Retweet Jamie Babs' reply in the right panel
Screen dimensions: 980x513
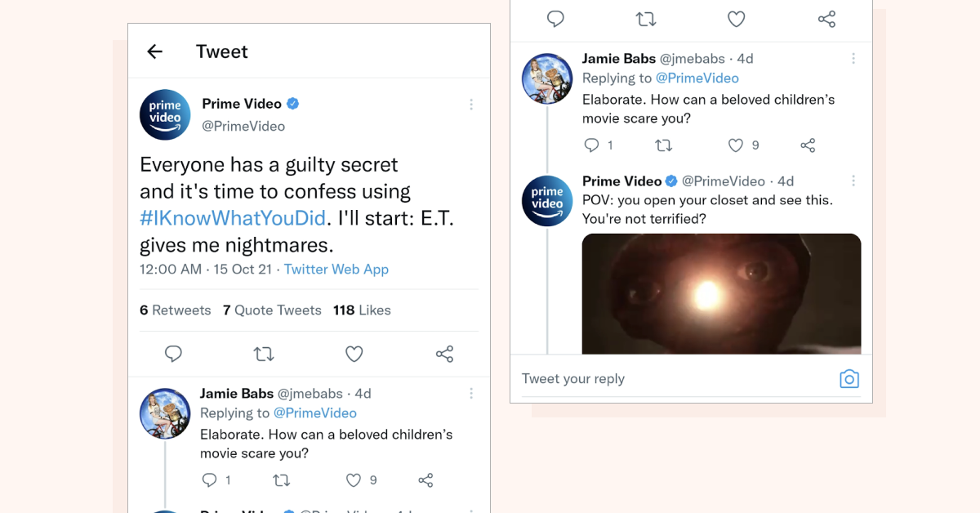pyautogui.click(x=664, y=145)
